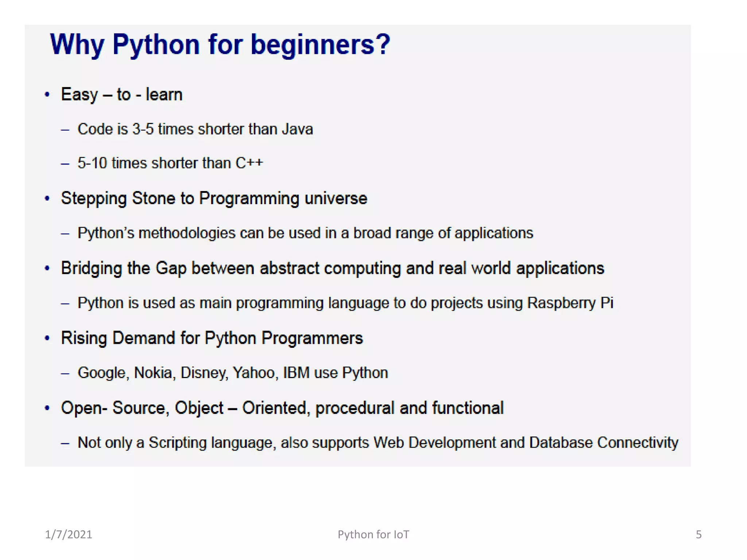Click the slide title 'Why Python for beginners?'

(x=220, y=44)
